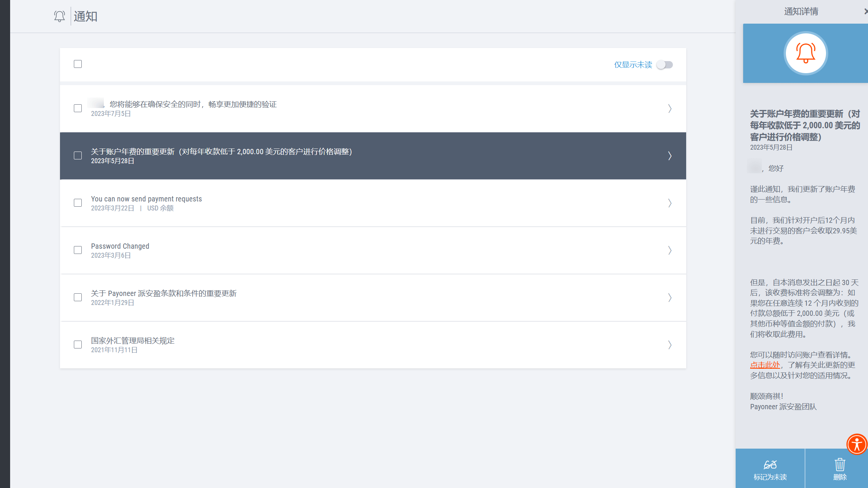The image size is (868, 488).
Task: Expand the 2023年5月28日 notification chevron
Action: pos(670,156)
